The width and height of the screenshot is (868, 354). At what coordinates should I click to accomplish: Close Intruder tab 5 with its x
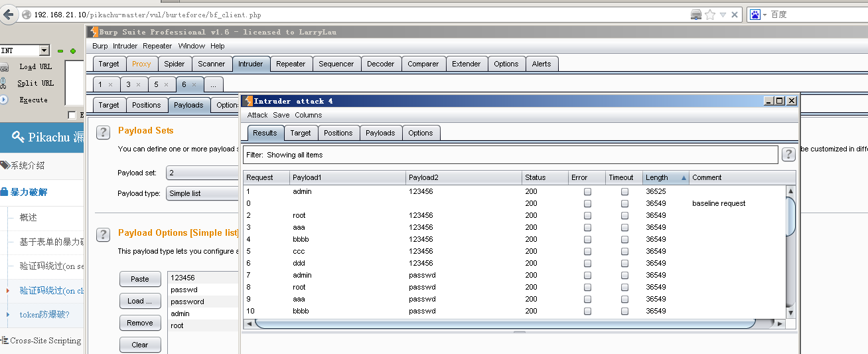click(x=166, y=85)
